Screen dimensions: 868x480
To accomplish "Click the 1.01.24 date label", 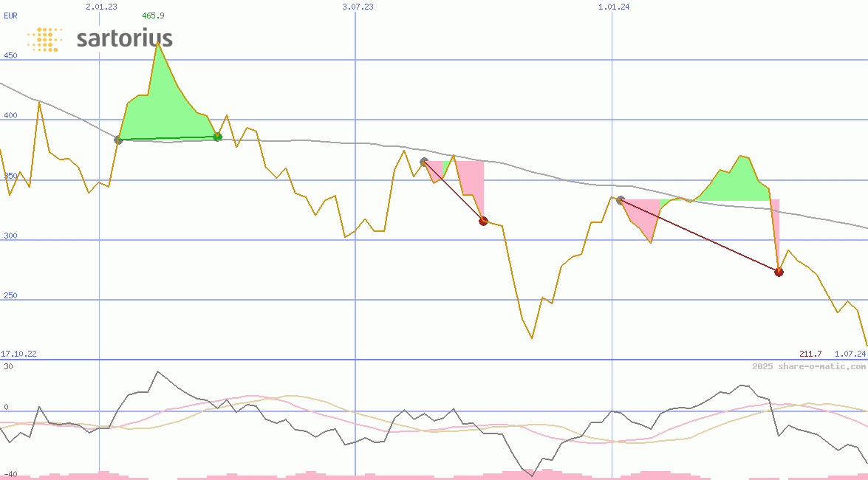I will [x=614, y=7].
